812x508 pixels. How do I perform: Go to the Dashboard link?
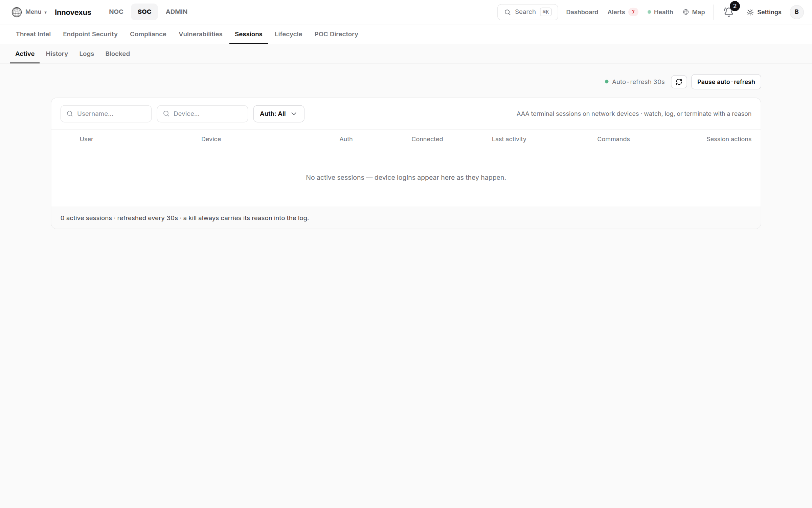582,12
